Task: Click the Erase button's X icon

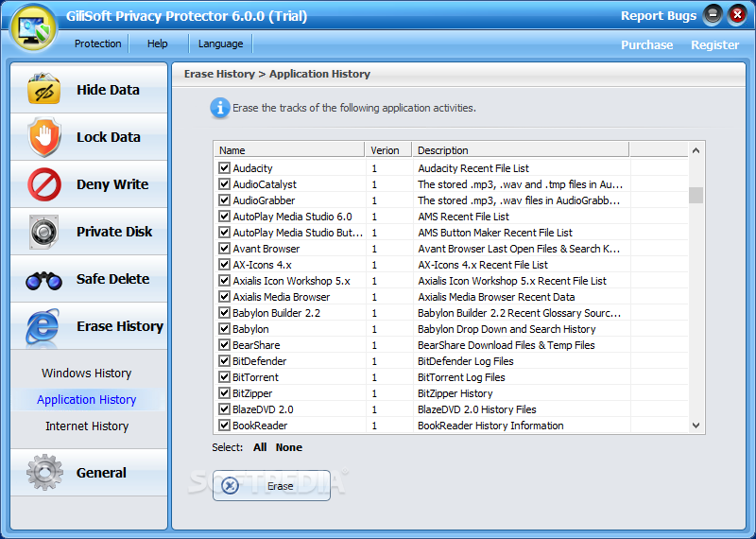Action: tap(231, 485)
